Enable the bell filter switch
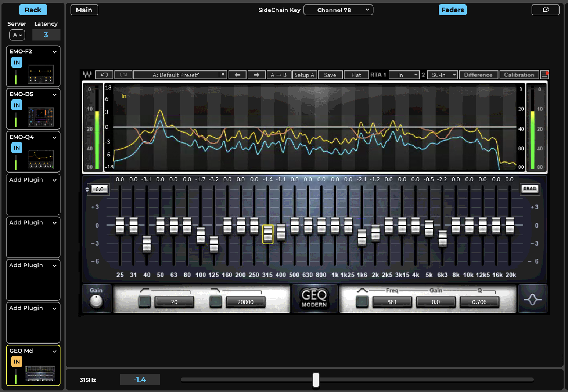Image resolution: width=568 pixels, height=392 pixels. (362, 302)
